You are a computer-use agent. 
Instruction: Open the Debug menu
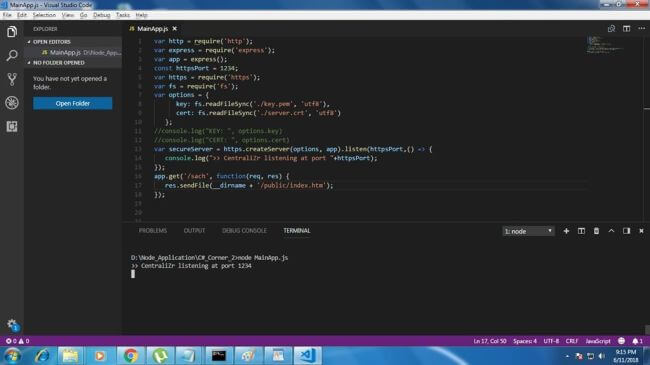click(101, 15)
